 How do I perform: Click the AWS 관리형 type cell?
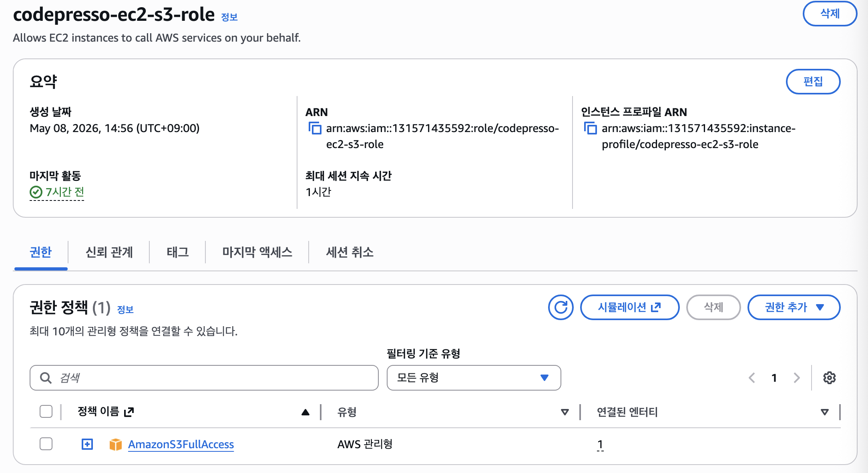tap(365, 444)
